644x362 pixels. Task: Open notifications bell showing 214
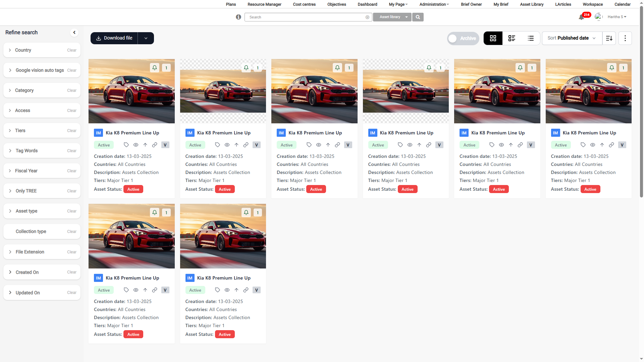point(582,17)
